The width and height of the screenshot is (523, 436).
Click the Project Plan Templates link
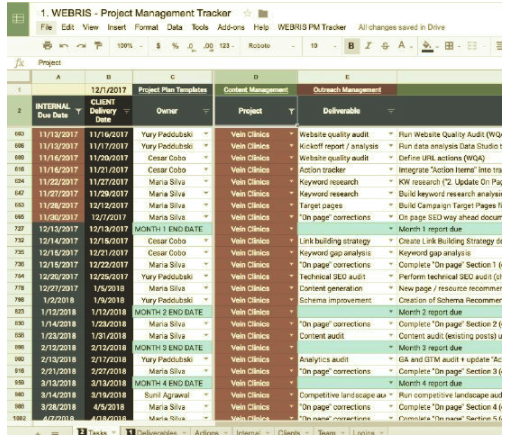coord(172,89)
